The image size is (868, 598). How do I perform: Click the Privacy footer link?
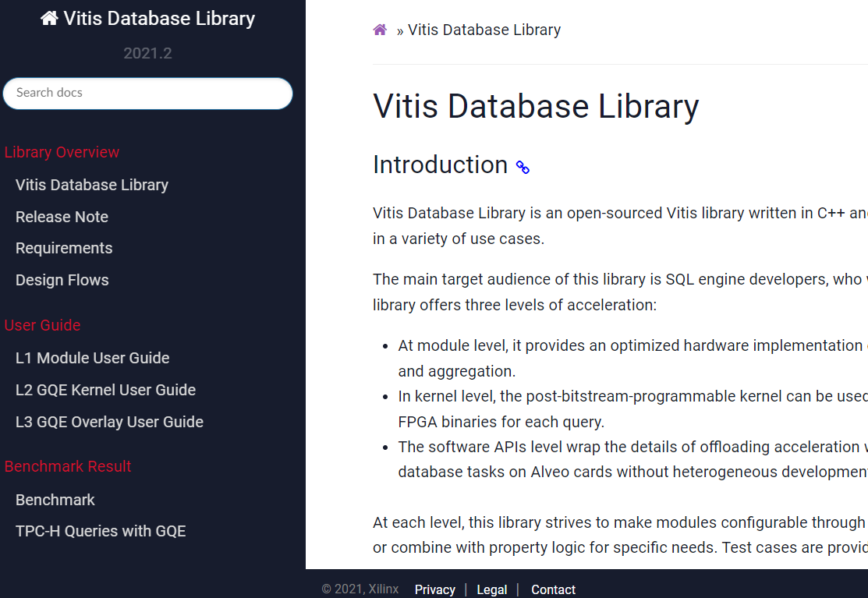[435, 589]
